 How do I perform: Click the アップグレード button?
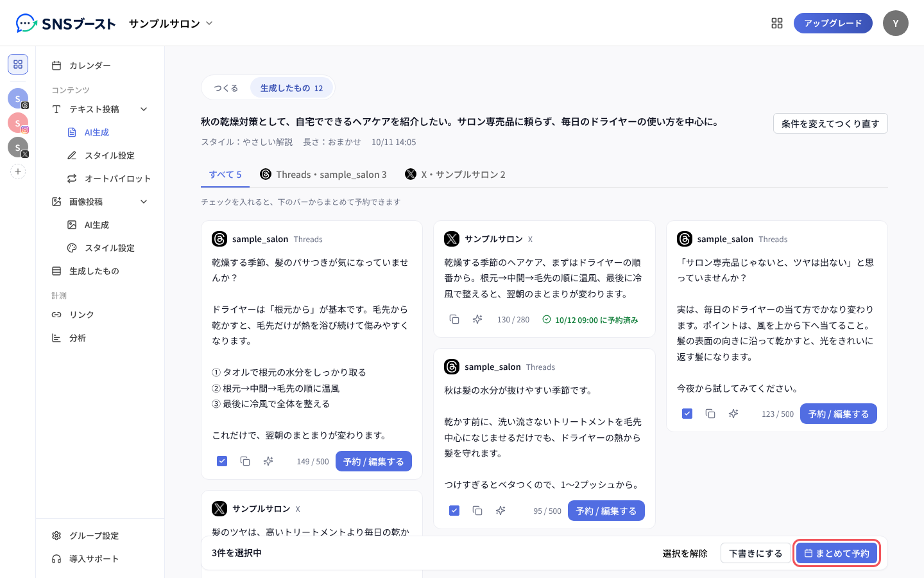coord(833,23)
